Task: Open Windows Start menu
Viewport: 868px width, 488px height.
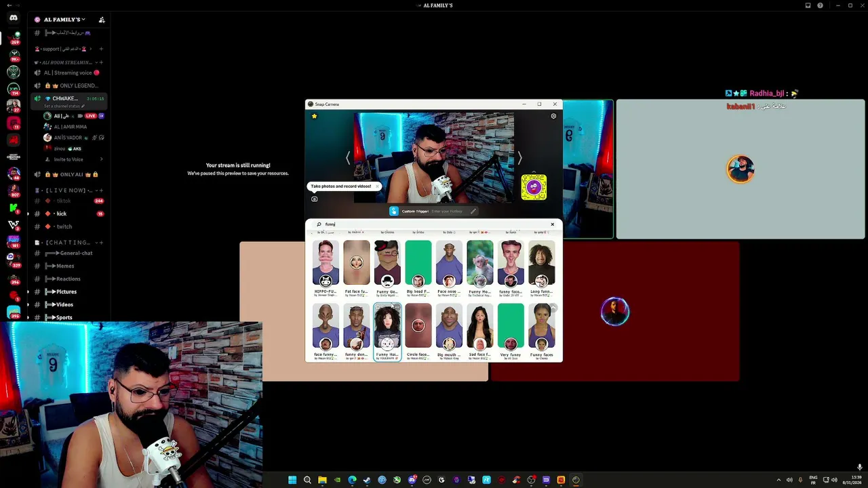Action: pos(292,480)
